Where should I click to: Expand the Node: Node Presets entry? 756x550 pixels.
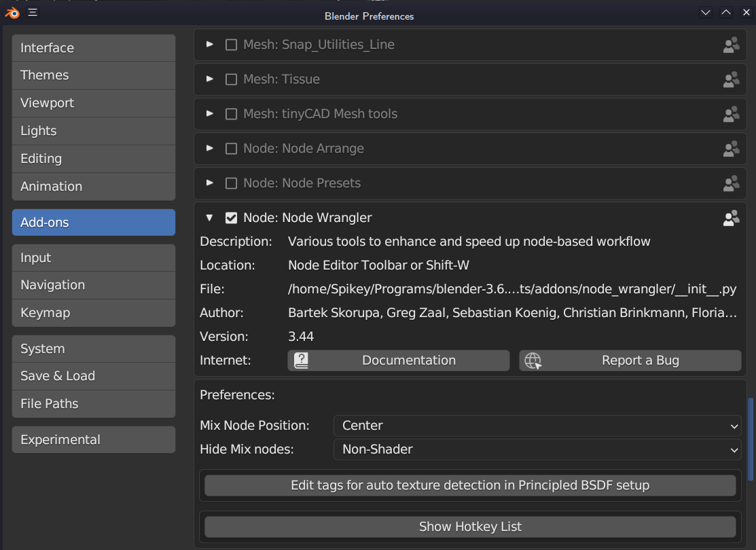coord(210,183)
